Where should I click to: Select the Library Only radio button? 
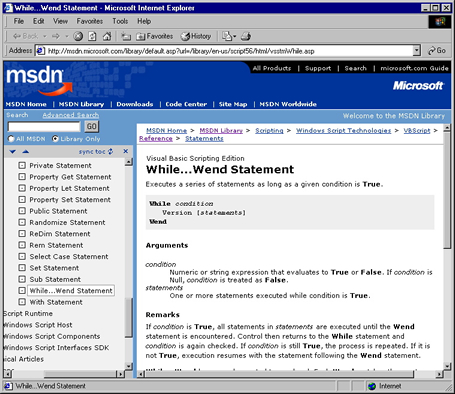tap(55, 139)
